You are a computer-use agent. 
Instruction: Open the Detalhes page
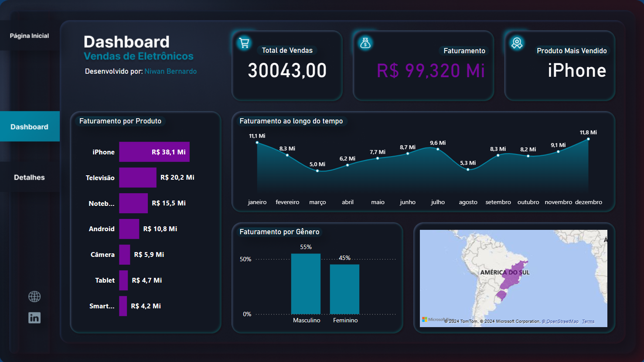pos(29,177)
